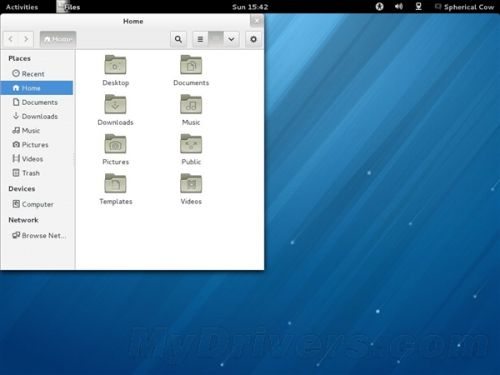This screenshot has height=375, width=500.
Task: Switch to grid icon view
Action: click(x=216, y=39)
